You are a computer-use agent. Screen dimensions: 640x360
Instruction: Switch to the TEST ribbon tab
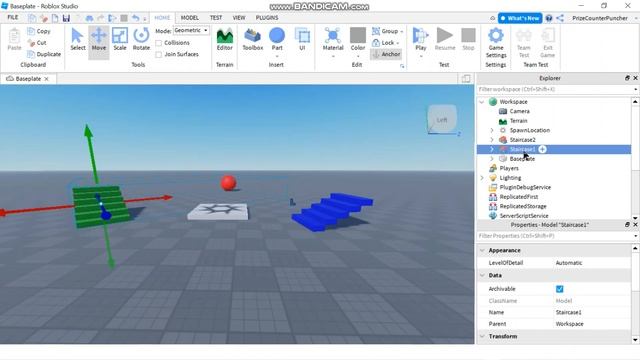216,18
